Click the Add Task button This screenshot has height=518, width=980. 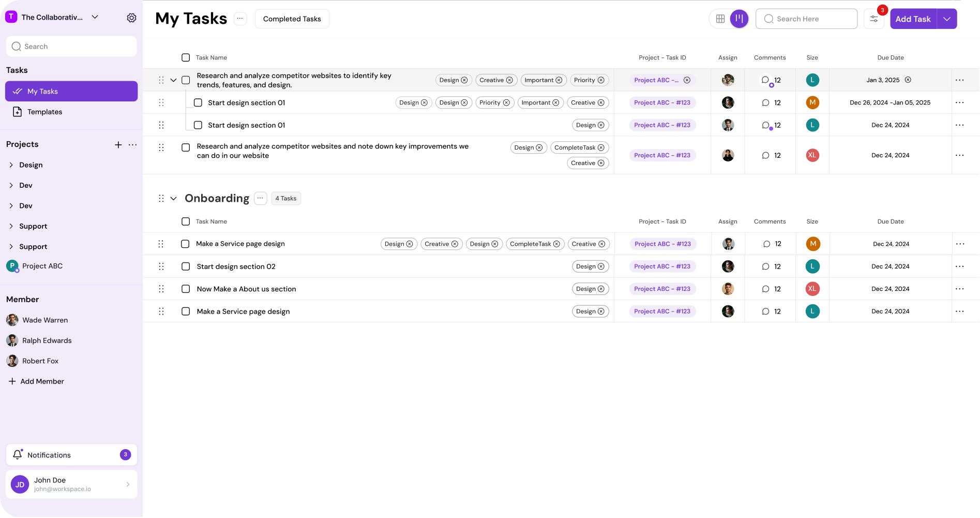pyautogui.click(x=913, y=19)
